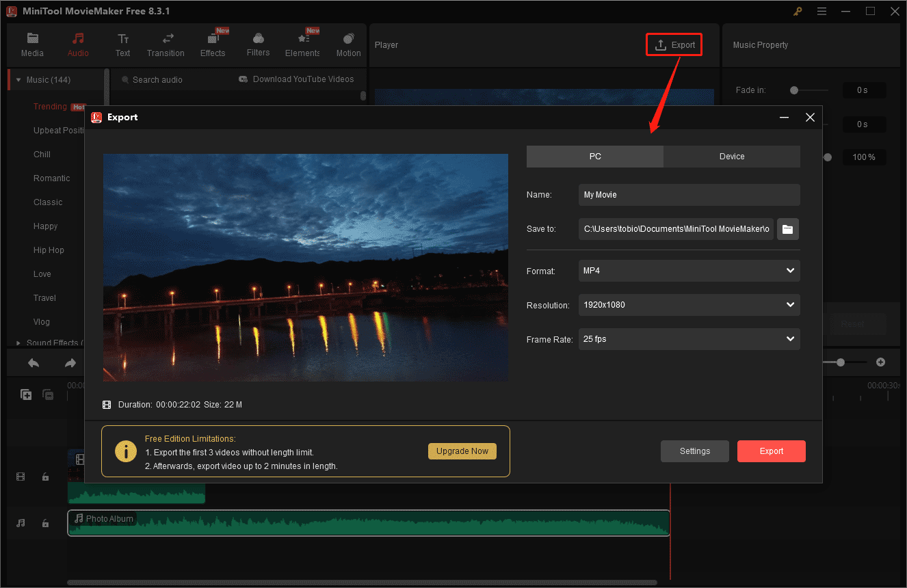Click the key icon in title bar
Screen dimensions: 907x588
tap(798, 12)
